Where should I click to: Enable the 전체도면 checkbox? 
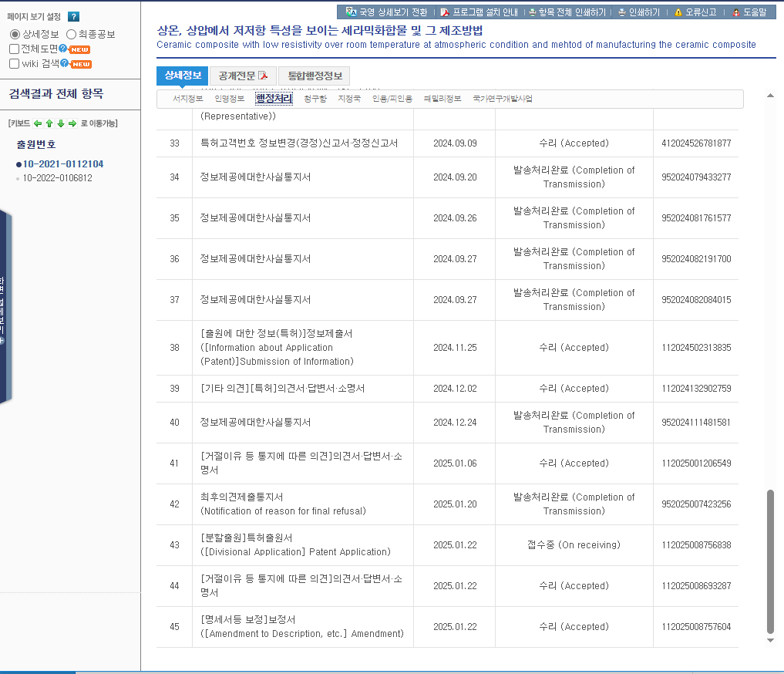14,49
